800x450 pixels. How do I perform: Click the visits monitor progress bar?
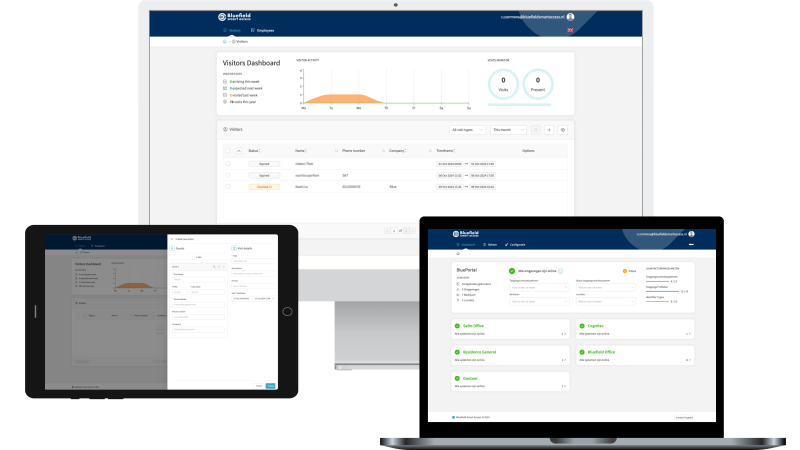[x=519, y=105]
